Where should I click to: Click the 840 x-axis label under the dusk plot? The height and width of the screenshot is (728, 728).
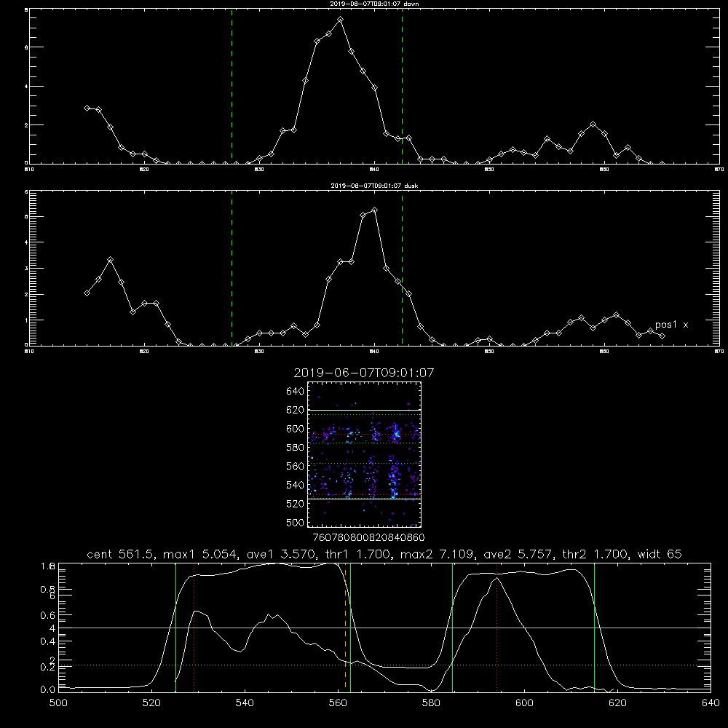coord(375,352)
